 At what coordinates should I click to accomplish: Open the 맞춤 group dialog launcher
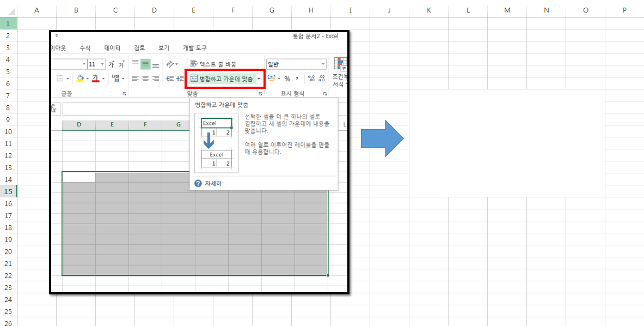260,94
